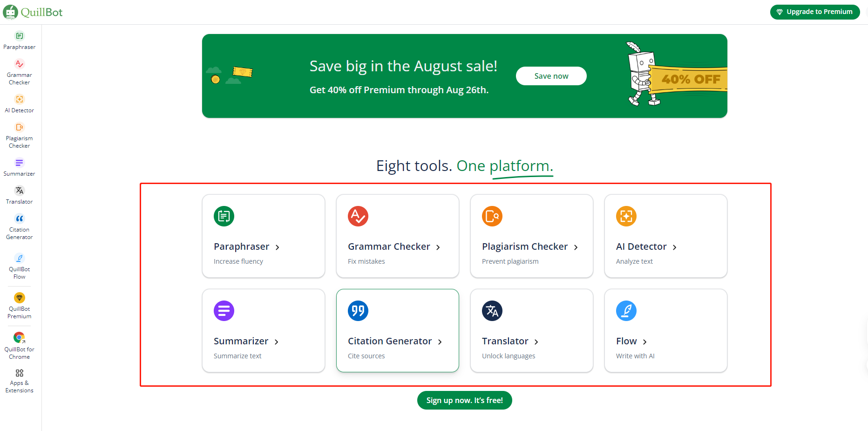The height and width of the screenshot is (431, 868).
Task: Click Sign up now. It's free! button
Action: tap(465, 400)
